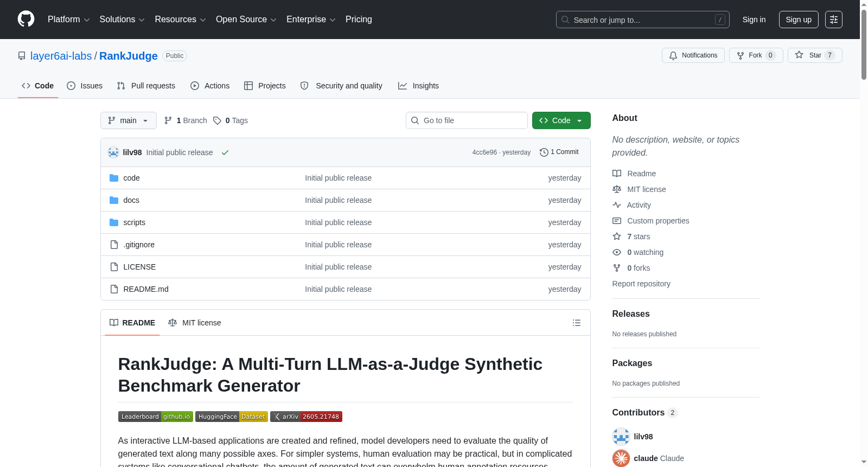Open the RankJudge repository link

(129, 56)
